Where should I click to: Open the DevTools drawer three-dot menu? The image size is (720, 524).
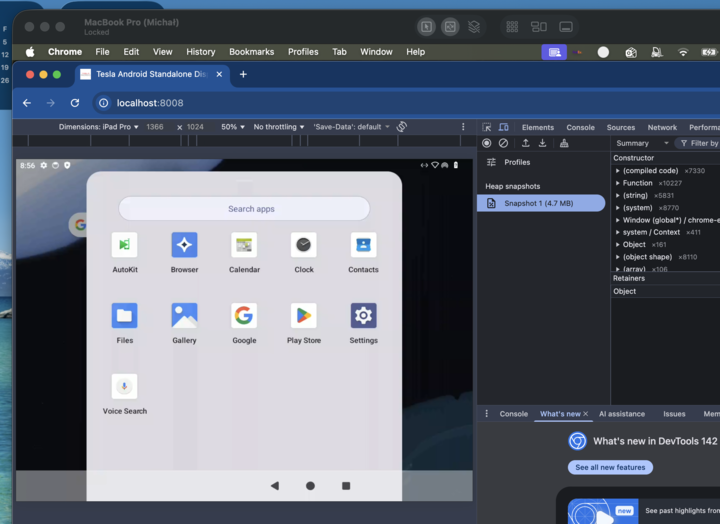(487, 414)
